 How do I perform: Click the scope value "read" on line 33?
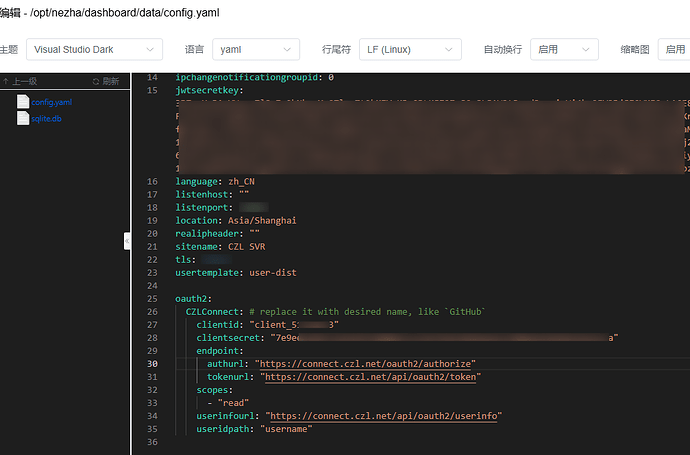[x=233, y=403]
